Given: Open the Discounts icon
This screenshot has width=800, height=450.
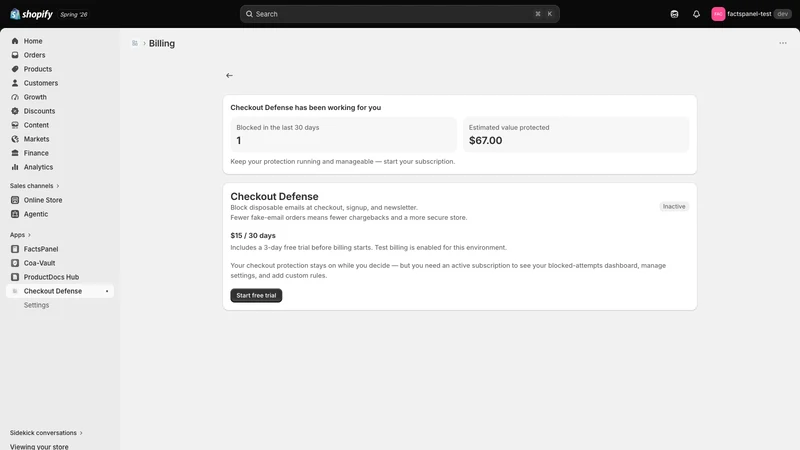Looking at the screenshot, I should point(15,111).
